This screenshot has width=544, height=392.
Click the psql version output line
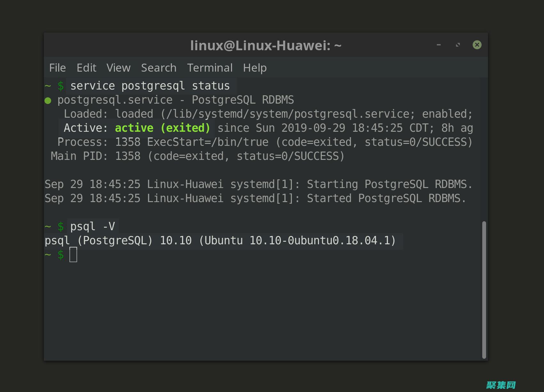220,240
